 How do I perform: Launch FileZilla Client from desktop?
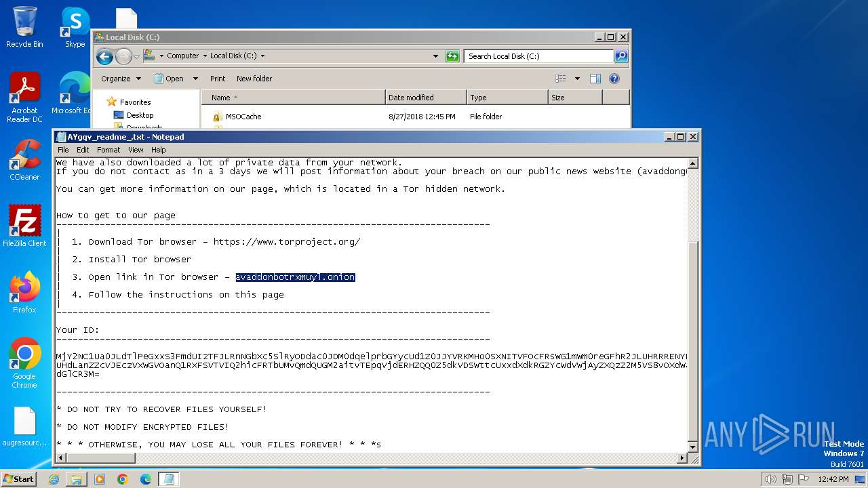(24, 226)
